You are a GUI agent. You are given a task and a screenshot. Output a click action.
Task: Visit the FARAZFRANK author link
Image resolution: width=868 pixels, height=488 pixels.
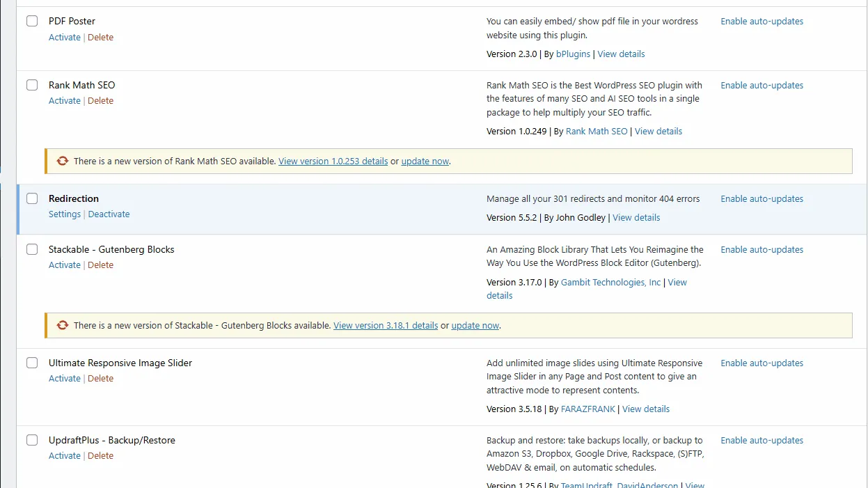[587, 409]
